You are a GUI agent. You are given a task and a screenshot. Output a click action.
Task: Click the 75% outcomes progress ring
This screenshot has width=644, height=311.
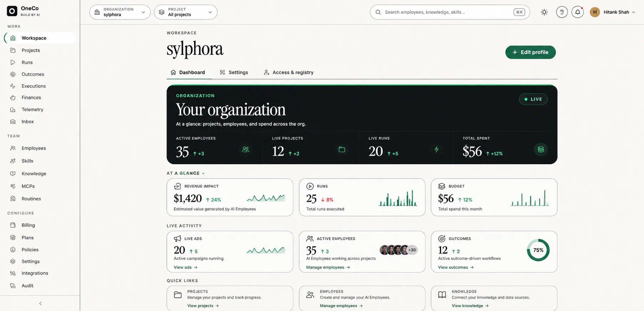(538, 250)
